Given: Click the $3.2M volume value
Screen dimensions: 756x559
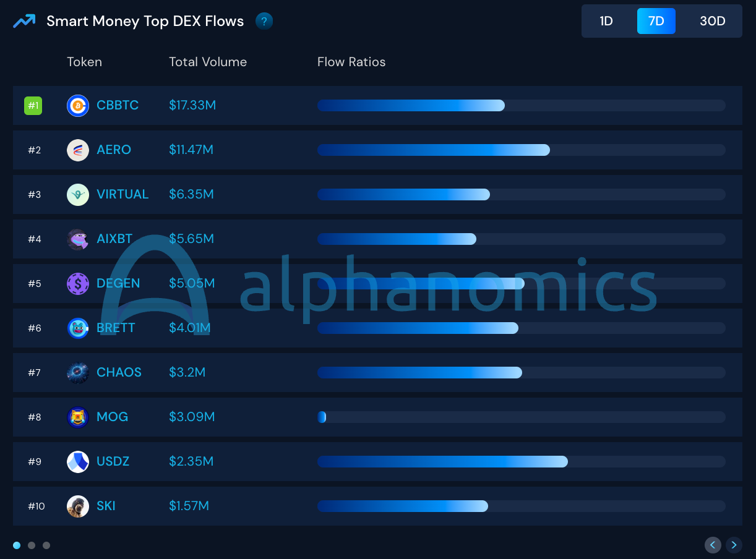Looking at the screenshot, I should [x=187, y=373].
